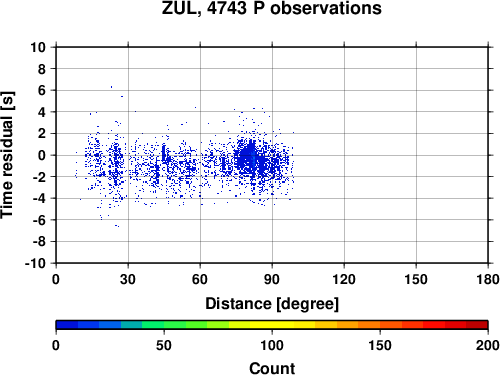Pick the yellow segment of the colorbar

tap(272, 325)
